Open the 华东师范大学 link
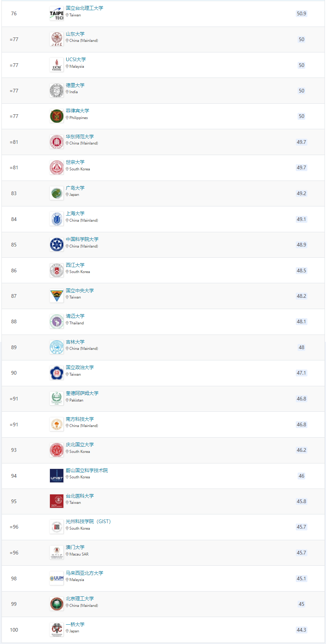Viewport: 326px width, 644px height. click(80, 137)
